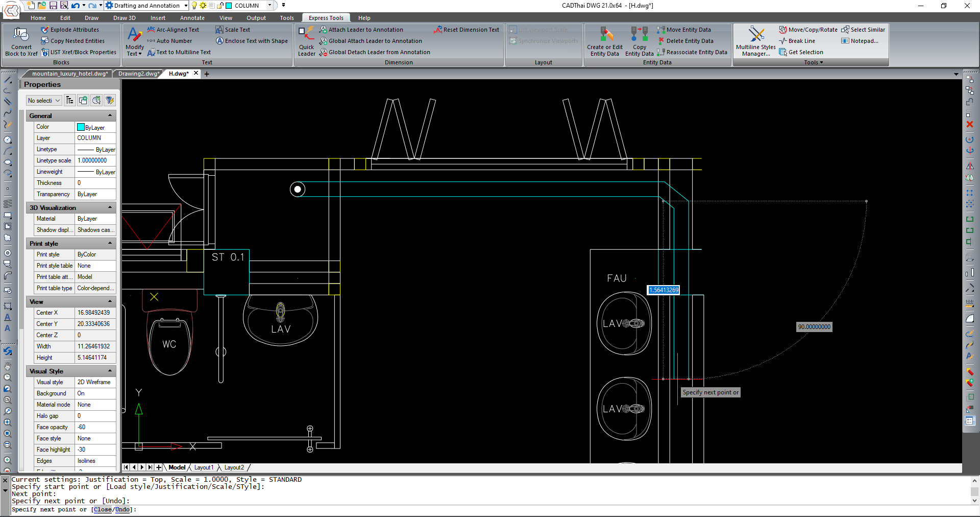Screen dimensions: 980x517
Task: Toggle the layer lightbulb on/off icon
Action: [x=194, y=6]
